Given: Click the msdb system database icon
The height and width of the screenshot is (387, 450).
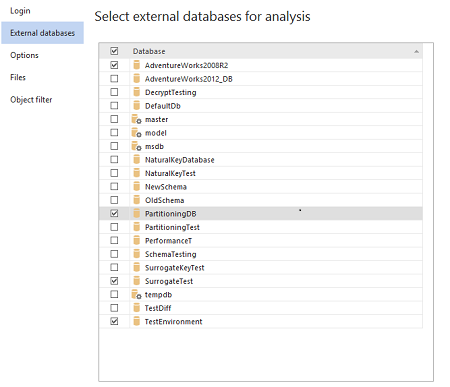Looking at the screenshot, I should coord(137,146).
